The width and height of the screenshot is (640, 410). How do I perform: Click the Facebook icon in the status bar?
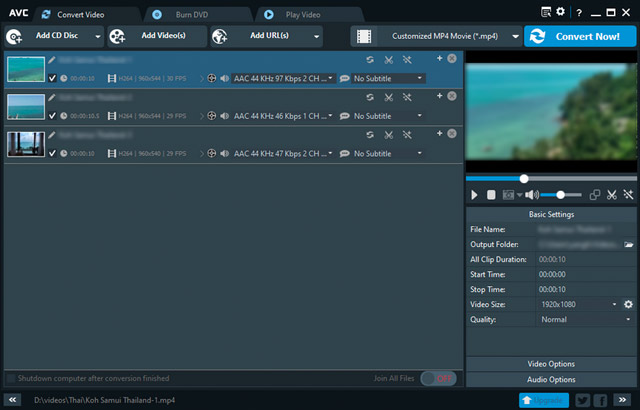tap(600, 400)
